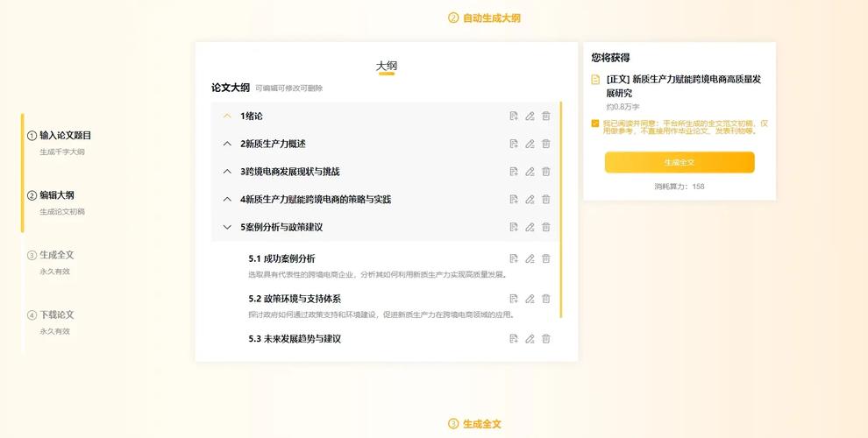Viewport: 868px width, 438px height.
Task: Click the 消耗算力: 158 label
Action: [679, 187]
